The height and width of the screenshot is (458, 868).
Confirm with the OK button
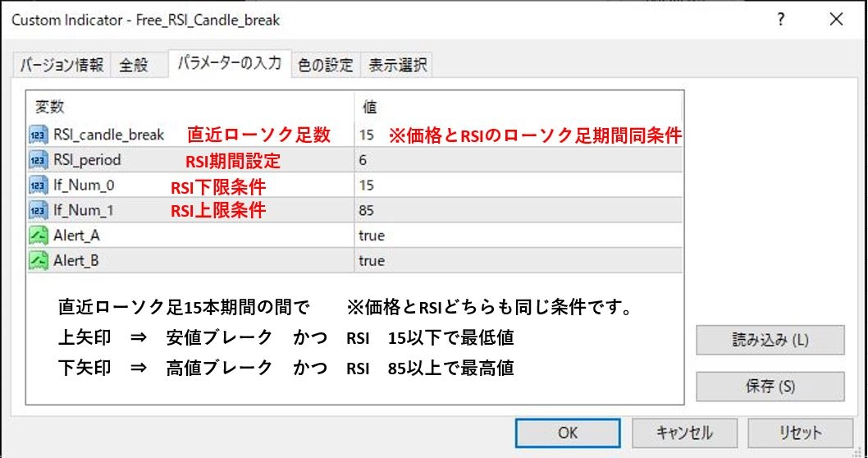click(x=567, y=433)
